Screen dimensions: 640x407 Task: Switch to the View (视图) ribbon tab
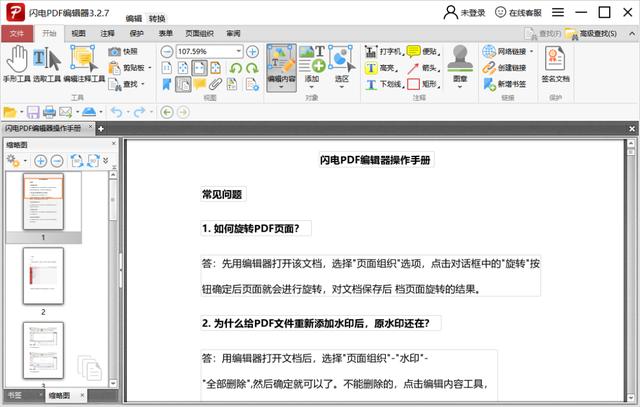click(x=78, y=33)
